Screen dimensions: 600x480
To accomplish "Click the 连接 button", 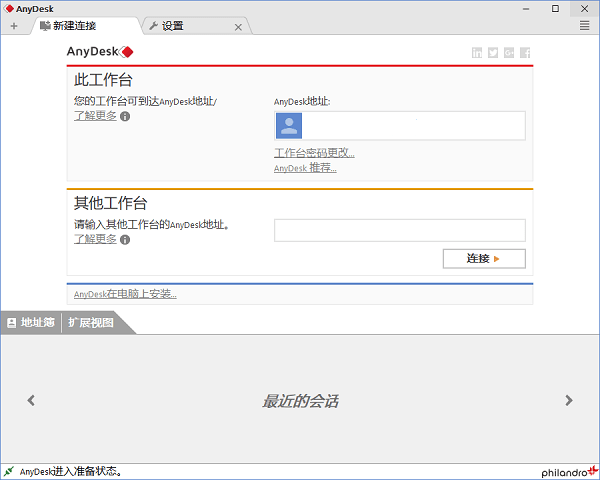I will (x=484, y=259).
